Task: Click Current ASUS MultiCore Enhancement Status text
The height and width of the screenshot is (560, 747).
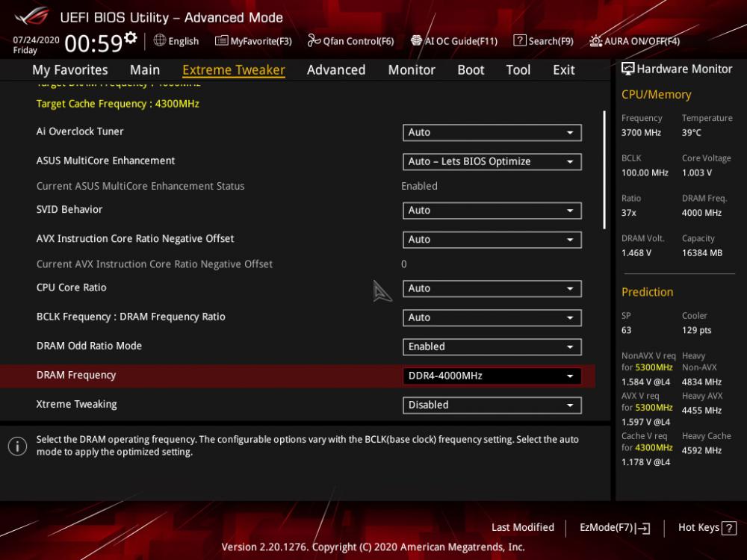Action: (140, 186)
